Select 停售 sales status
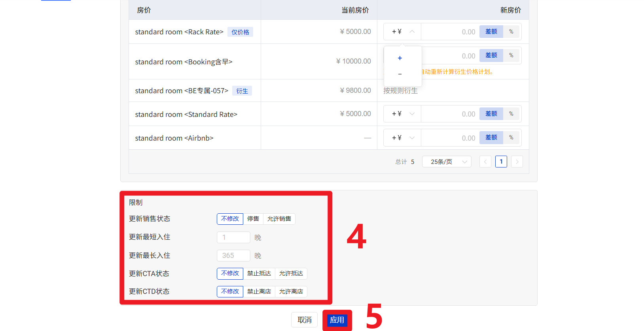 (x=253, y=219)
